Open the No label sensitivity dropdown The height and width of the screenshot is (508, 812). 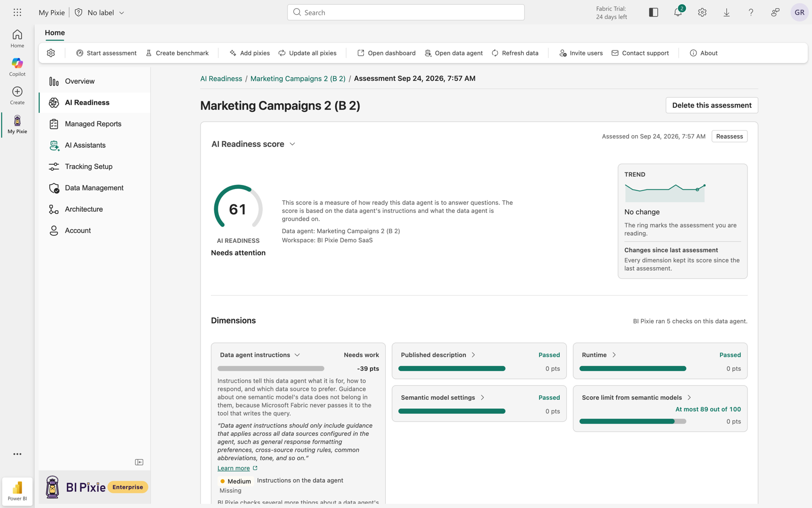[100, 12]
